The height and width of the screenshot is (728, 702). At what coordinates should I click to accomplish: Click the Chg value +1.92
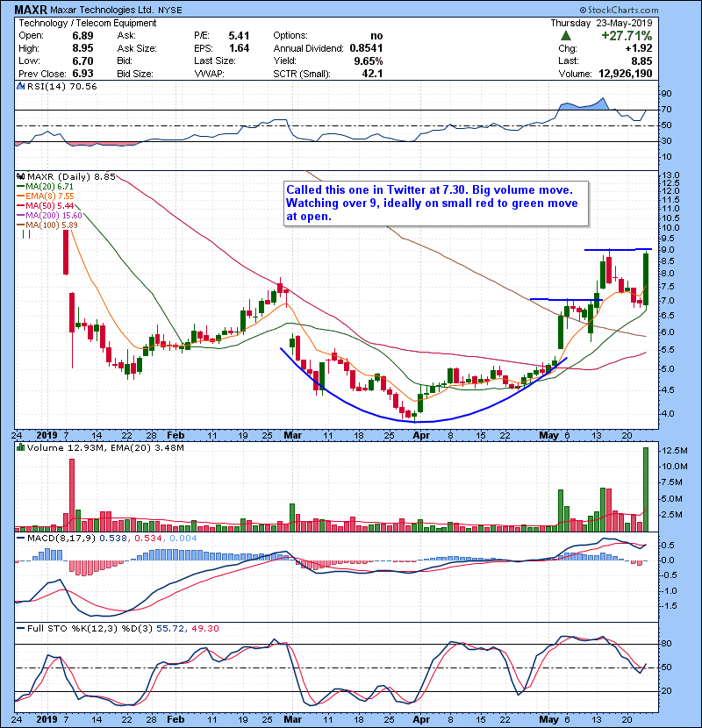tap(638, 48)
